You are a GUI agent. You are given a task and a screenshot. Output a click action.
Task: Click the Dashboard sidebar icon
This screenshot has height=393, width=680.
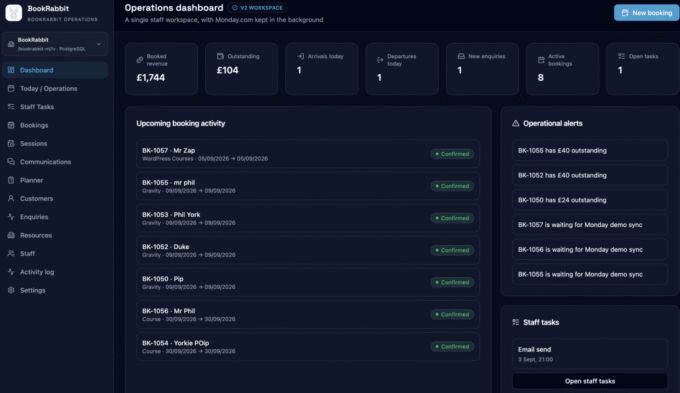pyautogui.click(x=11, y=70)
